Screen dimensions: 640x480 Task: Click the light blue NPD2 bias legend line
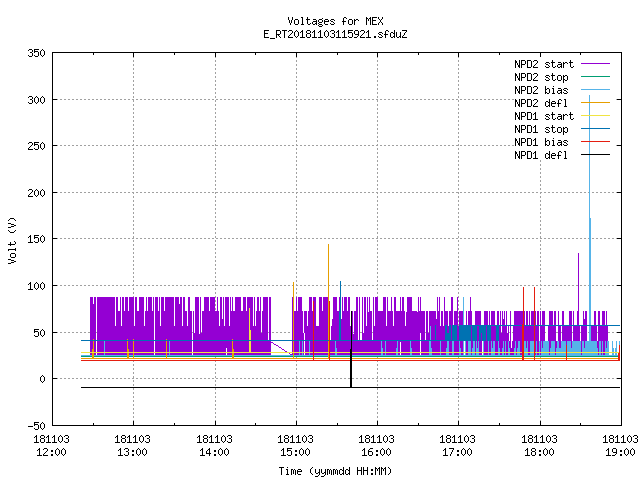point(595,89)
